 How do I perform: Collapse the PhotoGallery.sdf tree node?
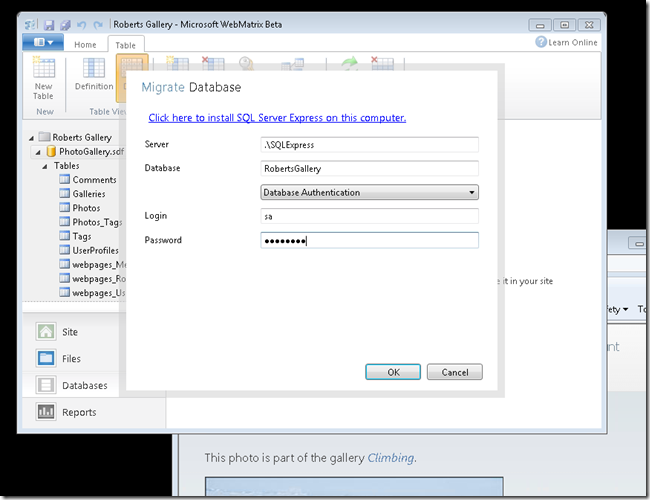point(38,153)
